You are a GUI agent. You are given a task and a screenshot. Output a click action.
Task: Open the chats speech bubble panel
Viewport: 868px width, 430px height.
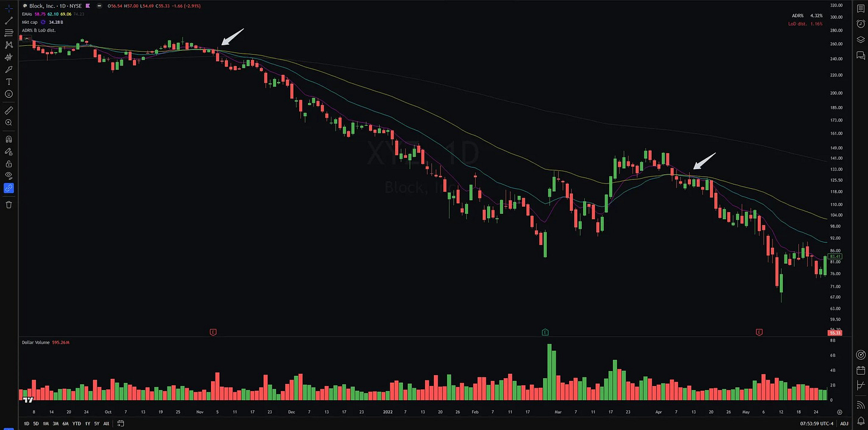click(x=860, y=55)
